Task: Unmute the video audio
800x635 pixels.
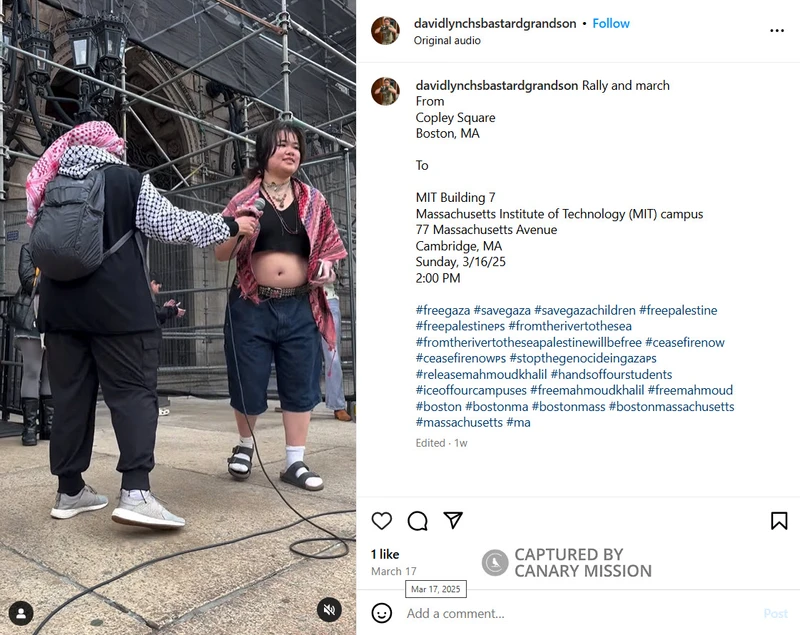Action: 329,609
